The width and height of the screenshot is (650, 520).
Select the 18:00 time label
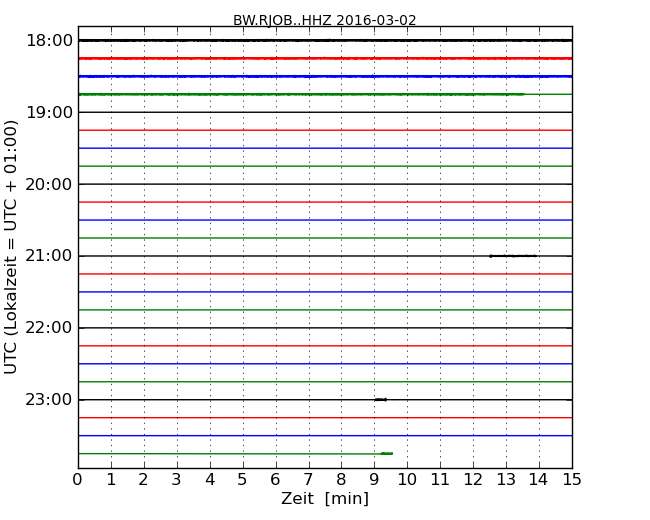pos(49,41)
